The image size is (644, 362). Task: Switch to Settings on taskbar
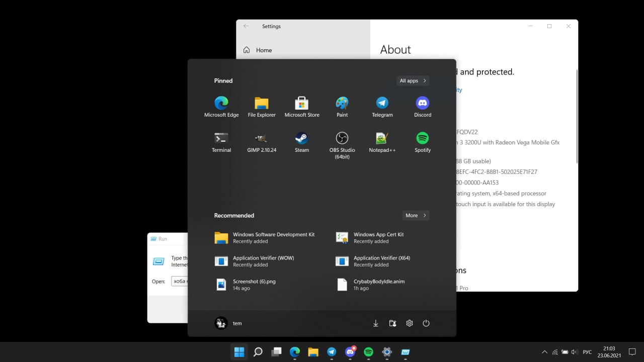coord(387,352)
